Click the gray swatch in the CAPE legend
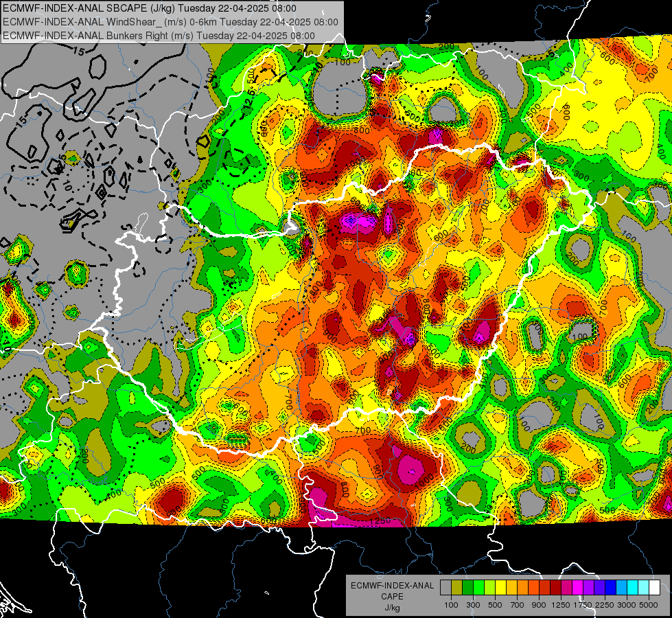The width and height of the screenshot is (672, 618). click(445, 587)
